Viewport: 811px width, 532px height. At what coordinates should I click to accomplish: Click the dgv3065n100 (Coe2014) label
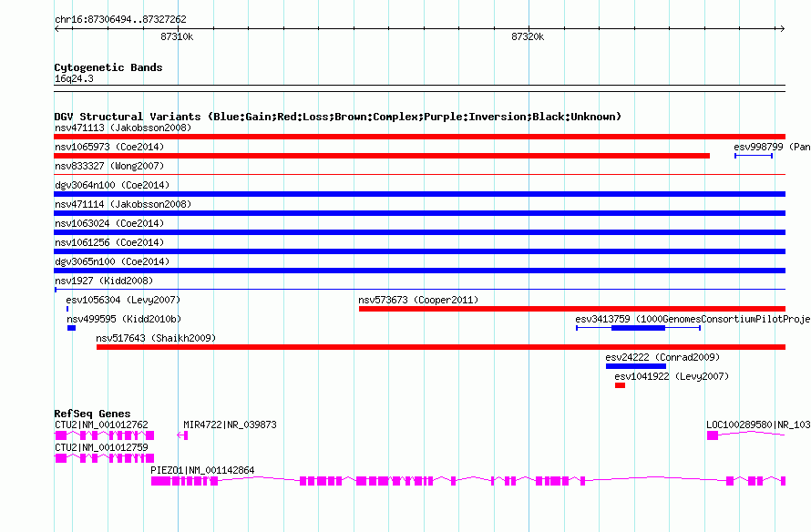pyautogui.click(x=112, y=261)
